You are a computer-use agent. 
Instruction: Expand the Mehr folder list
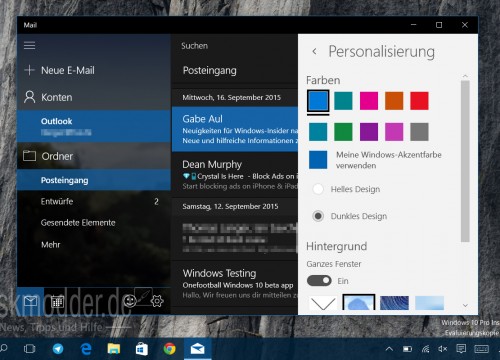point(51,245)
